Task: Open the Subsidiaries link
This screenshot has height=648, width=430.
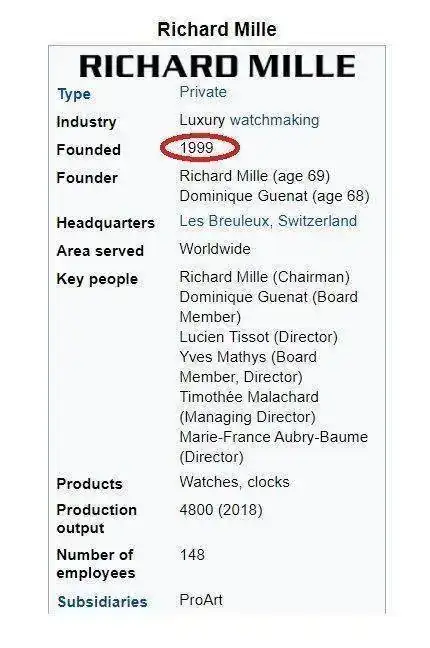Action: pos(102,602)
